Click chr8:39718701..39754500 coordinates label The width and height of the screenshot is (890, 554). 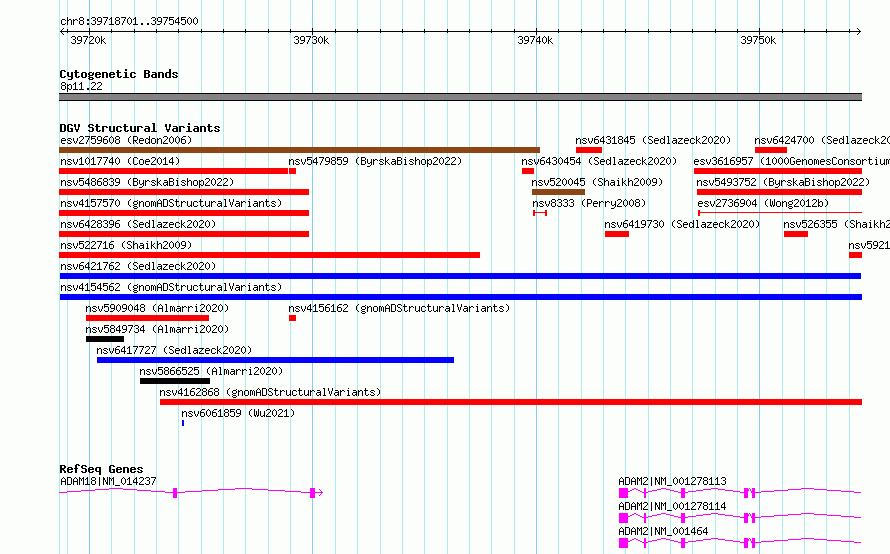click(129, 21)
